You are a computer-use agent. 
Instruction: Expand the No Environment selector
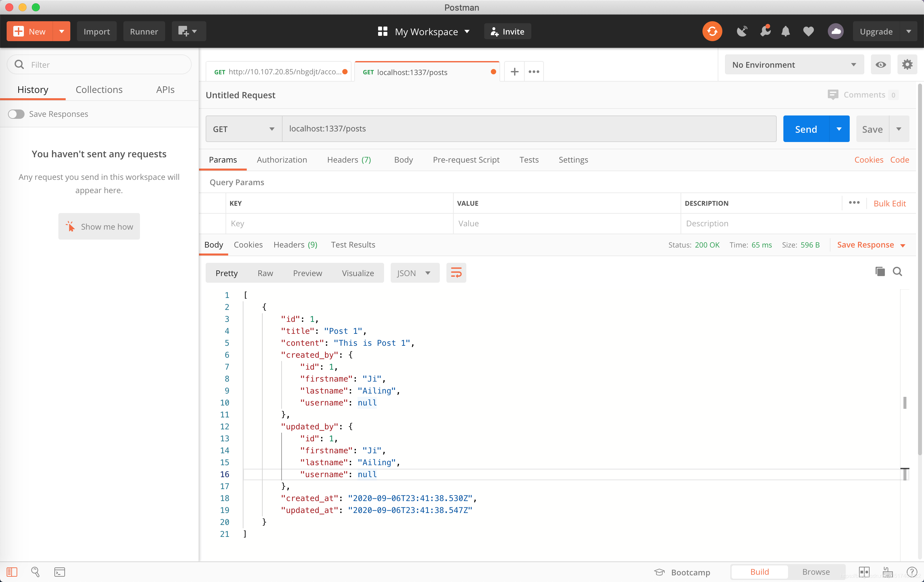794,64
